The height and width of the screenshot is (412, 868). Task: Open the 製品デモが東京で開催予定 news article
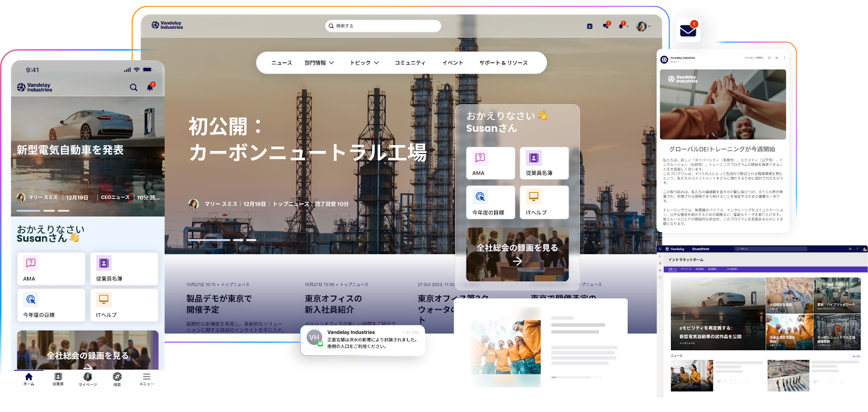click(219, 304)
